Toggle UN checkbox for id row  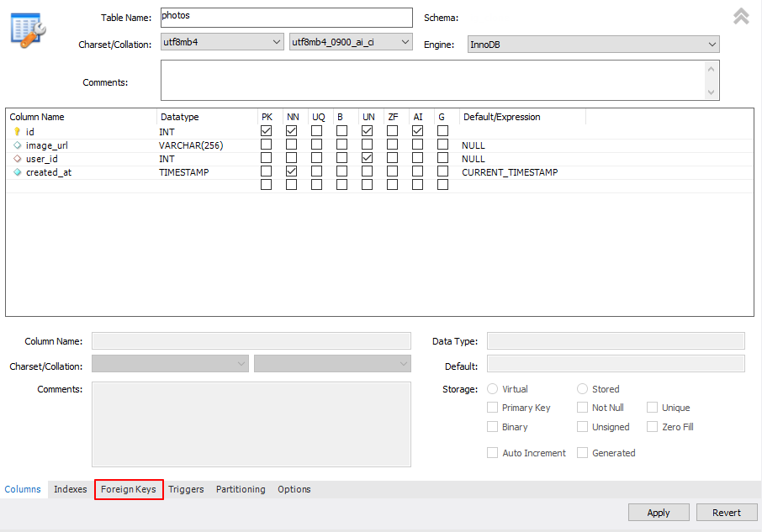367,131
